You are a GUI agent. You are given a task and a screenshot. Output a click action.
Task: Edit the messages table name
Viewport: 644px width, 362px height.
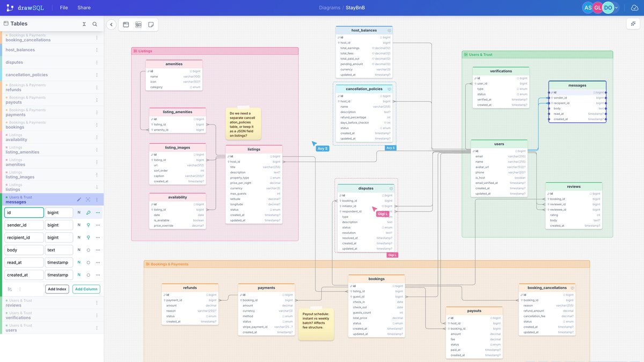point(79,200)
